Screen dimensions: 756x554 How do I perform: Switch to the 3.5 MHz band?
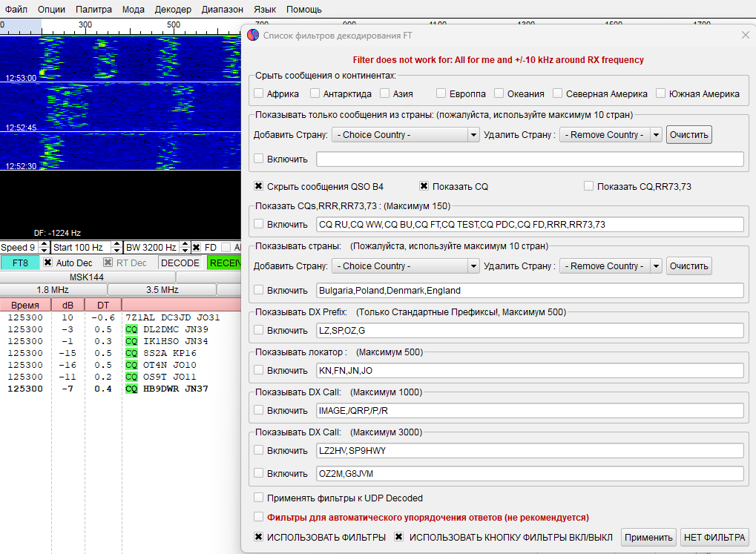162,289
